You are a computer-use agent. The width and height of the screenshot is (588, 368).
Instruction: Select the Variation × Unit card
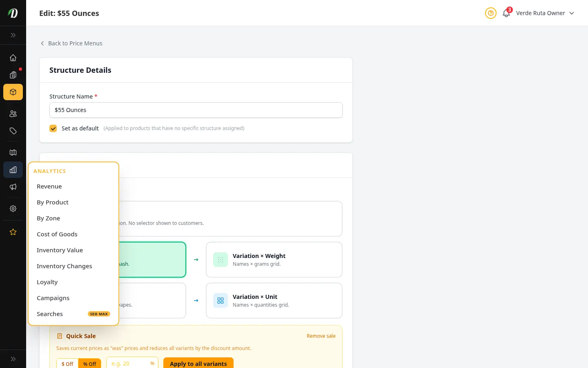tap(274, 301)
